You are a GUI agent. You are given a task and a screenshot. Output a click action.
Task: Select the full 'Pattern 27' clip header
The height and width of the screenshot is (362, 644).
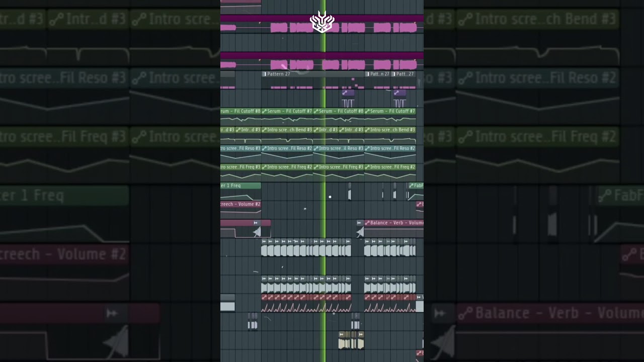[314, 74]
